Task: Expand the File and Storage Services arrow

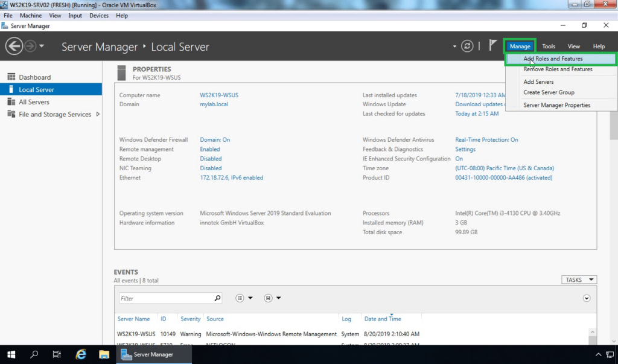Action: point(98,114)
